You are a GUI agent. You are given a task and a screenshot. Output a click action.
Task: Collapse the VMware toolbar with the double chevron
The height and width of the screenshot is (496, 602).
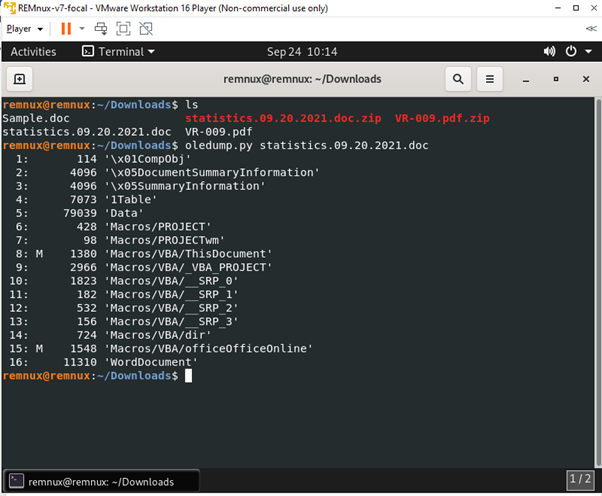pos(591,28)
